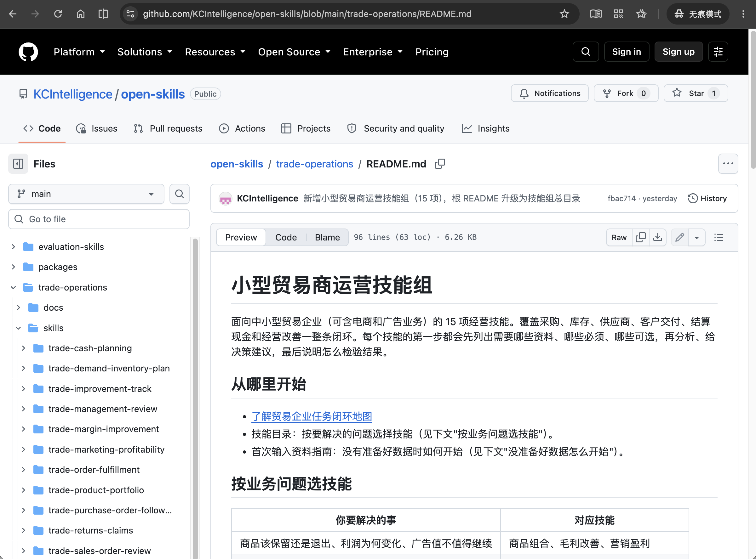Open the browser home page
756x559 pixels.
pyautogui.click(x=81, y=14)
